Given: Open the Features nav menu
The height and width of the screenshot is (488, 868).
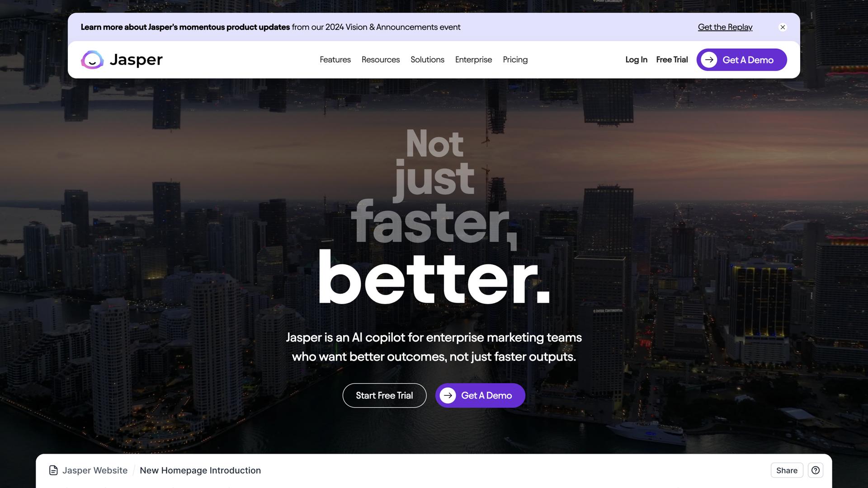Looking at the screenshot, I should pyautogui.click(x=335, y=60).
